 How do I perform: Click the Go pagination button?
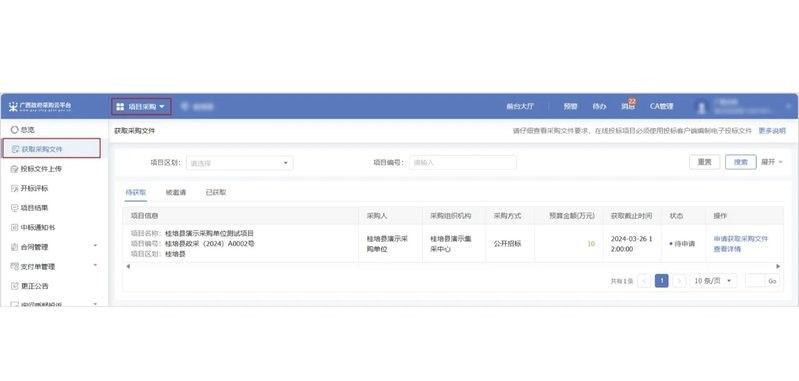coord(772,281)
